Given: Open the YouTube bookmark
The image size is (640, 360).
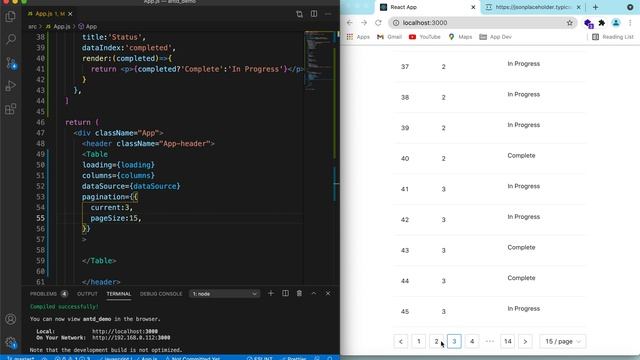Looking at the screenshot, I should 424,37.
